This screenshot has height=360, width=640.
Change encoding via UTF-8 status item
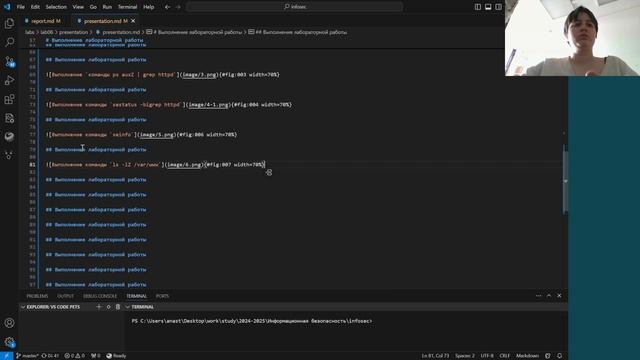click(x=487, y=356)
